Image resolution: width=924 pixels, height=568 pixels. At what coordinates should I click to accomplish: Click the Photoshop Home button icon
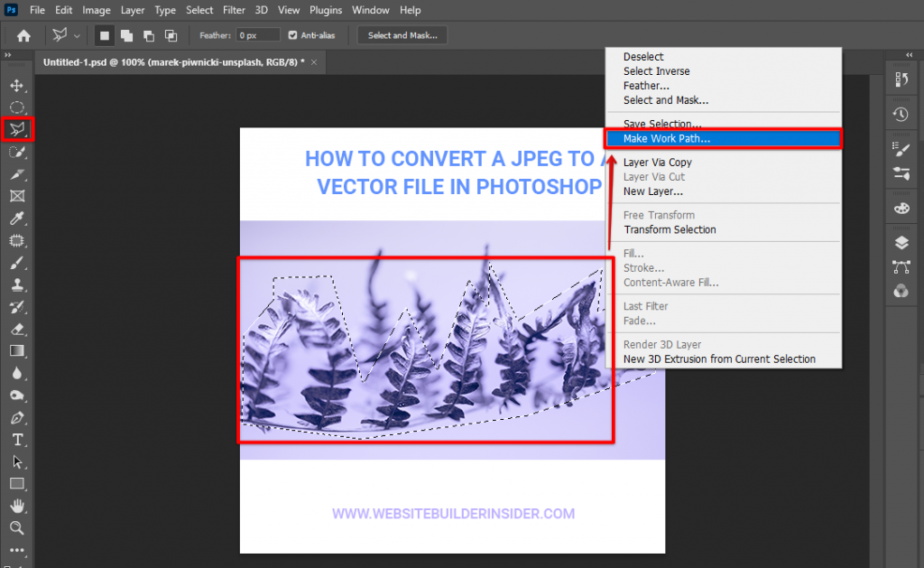[x=22, y=35]
